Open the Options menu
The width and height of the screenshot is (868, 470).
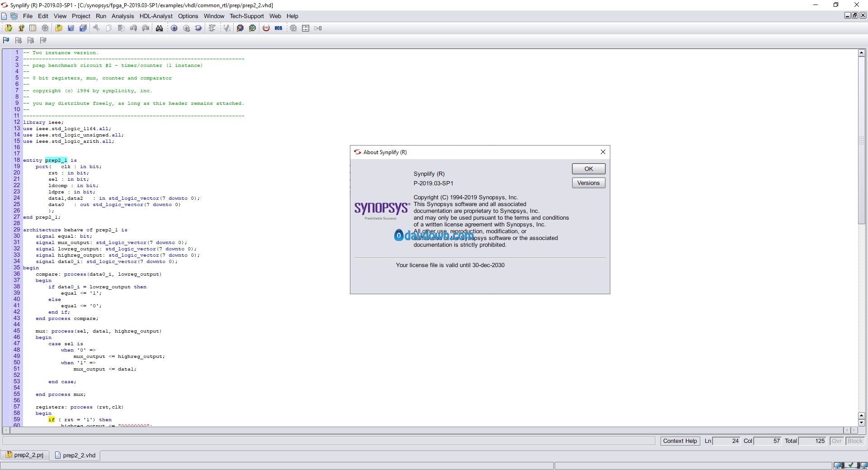click(188, 16)
